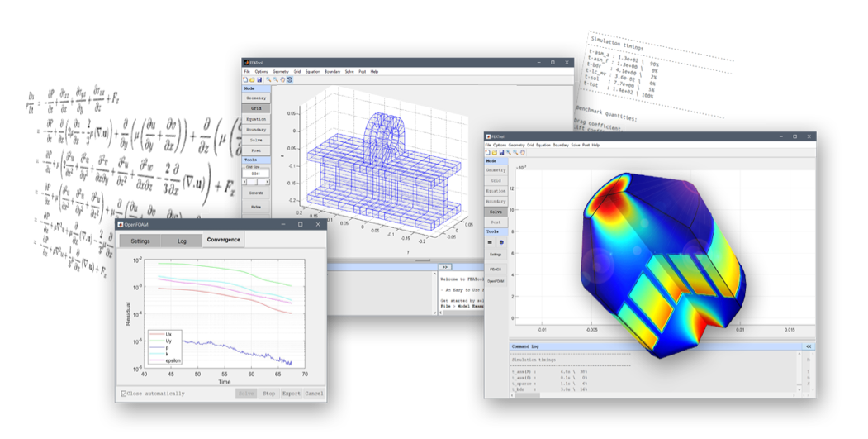Toggle Close automatically checkbox
The image size is (868, 439).
pos(123,394)
